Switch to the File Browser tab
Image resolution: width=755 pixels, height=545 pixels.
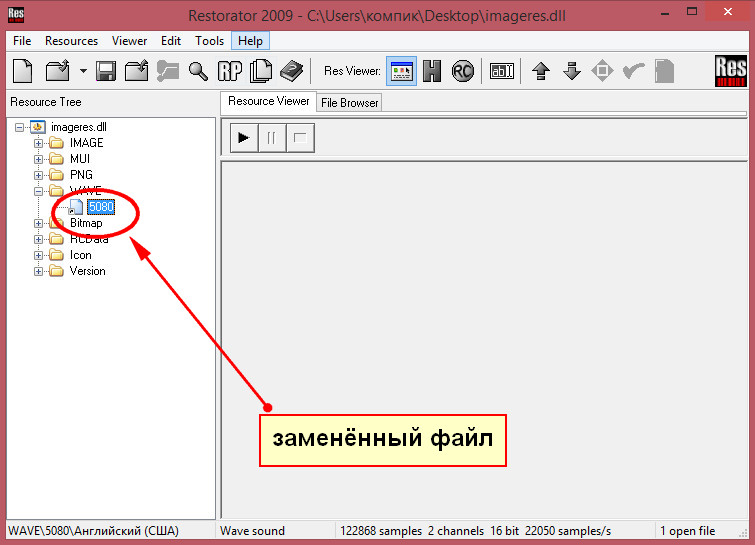point(349,103)
